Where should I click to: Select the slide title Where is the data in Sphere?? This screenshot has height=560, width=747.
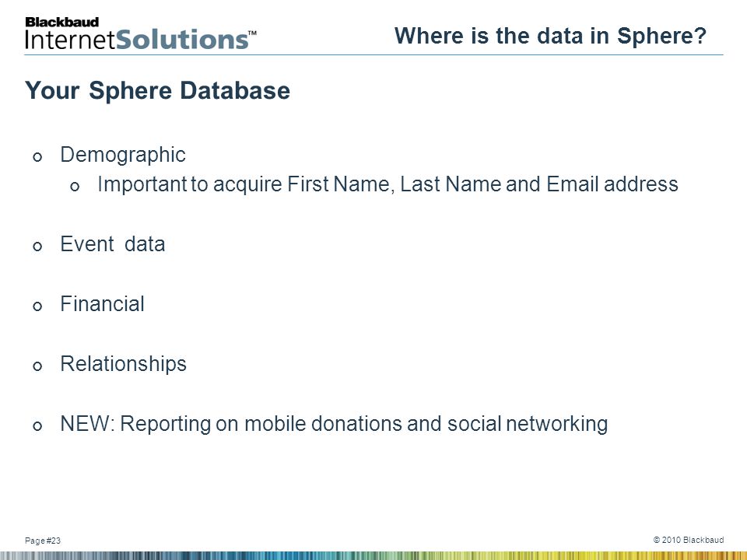point(550,36)
